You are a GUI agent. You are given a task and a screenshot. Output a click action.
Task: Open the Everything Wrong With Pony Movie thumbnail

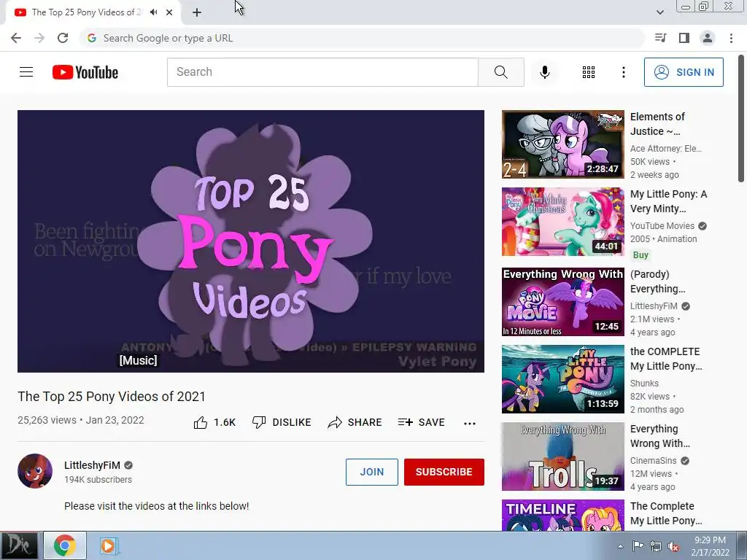coord(562,301)
